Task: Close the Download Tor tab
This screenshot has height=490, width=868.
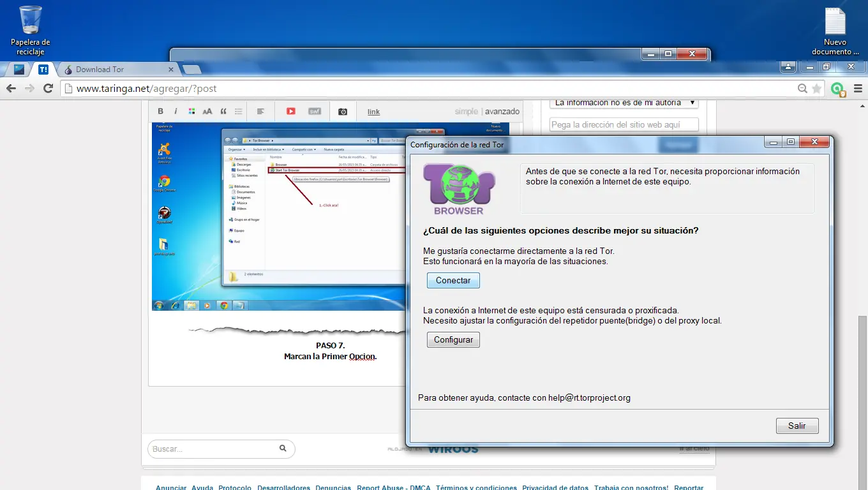Action: pyautogui.click(x=171, y=70)
